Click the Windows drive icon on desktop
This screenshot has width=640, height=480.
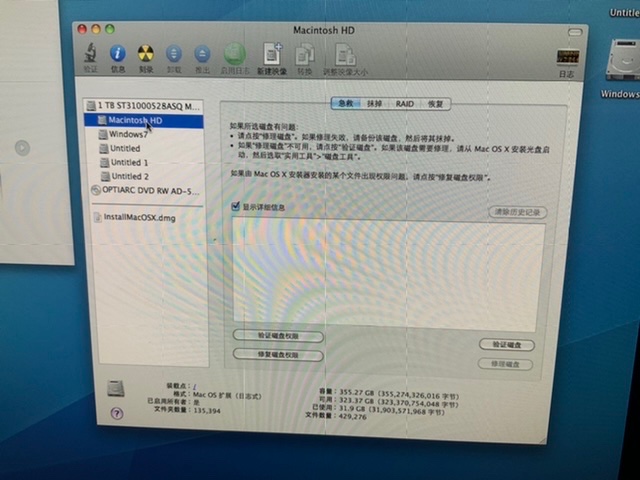click(623, 60)
